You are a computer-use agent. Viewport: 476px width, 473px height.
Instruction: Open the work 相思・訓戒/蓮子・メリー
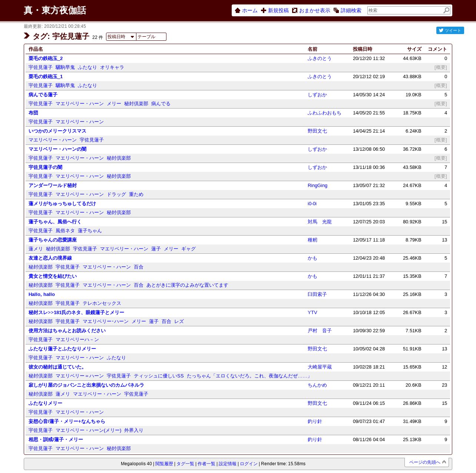(56, 439)
